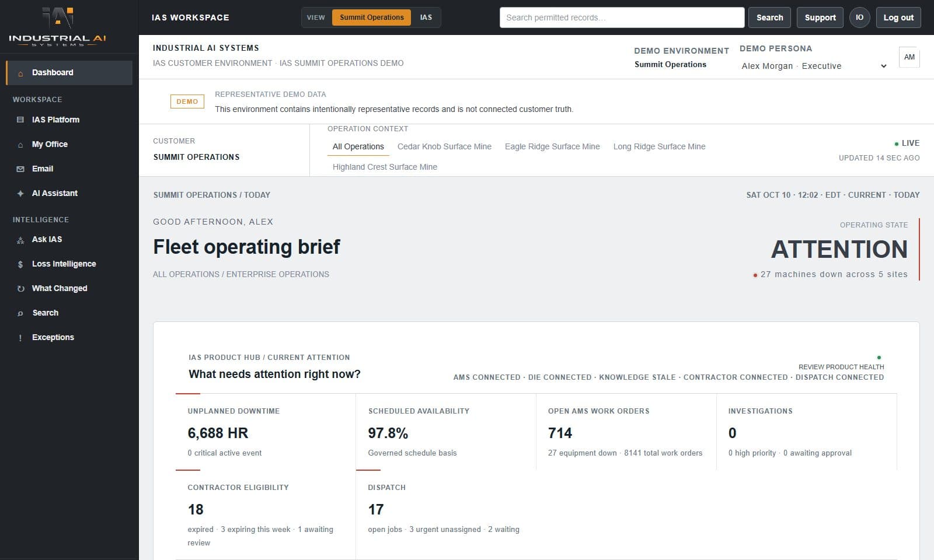Open the Exceptions menu item
Viewport: 934px width, 560px height.
click(69, 338)
